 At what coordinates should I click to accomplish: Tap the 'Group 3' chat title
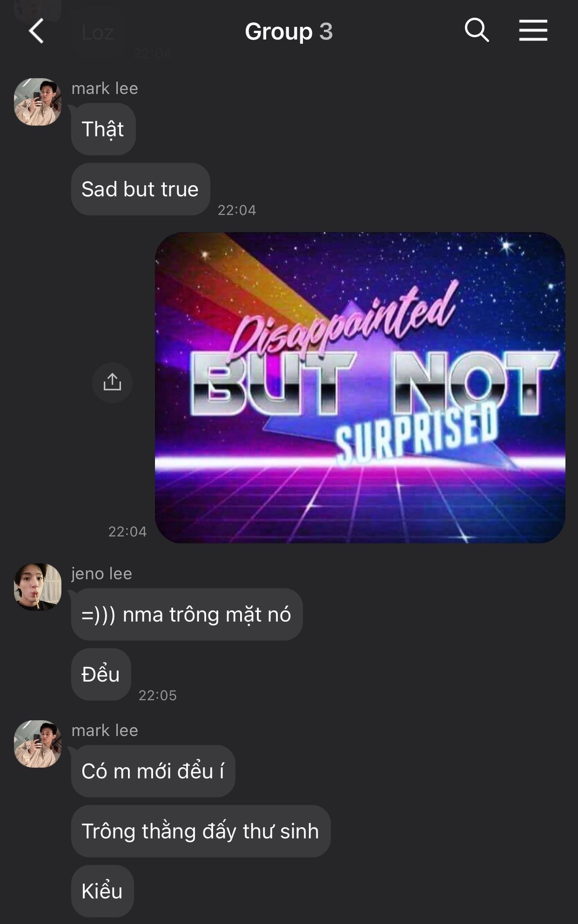click(289, 31)
